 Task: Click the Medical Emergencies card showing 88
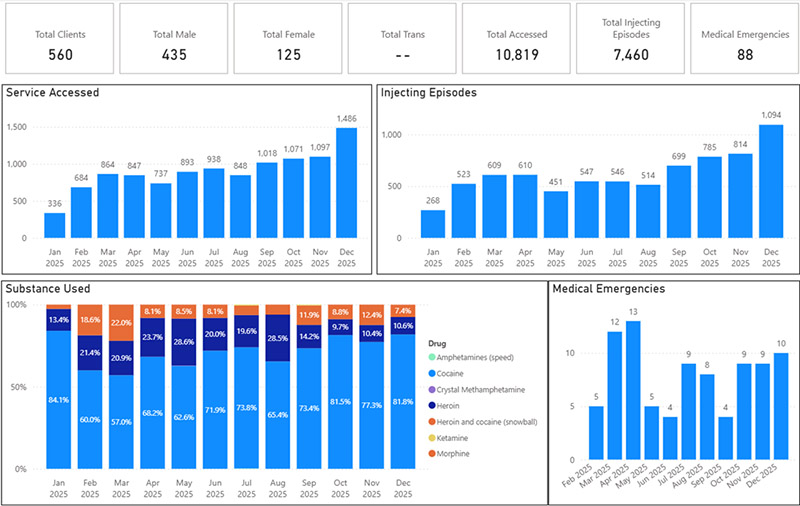[x=744, y=39]
